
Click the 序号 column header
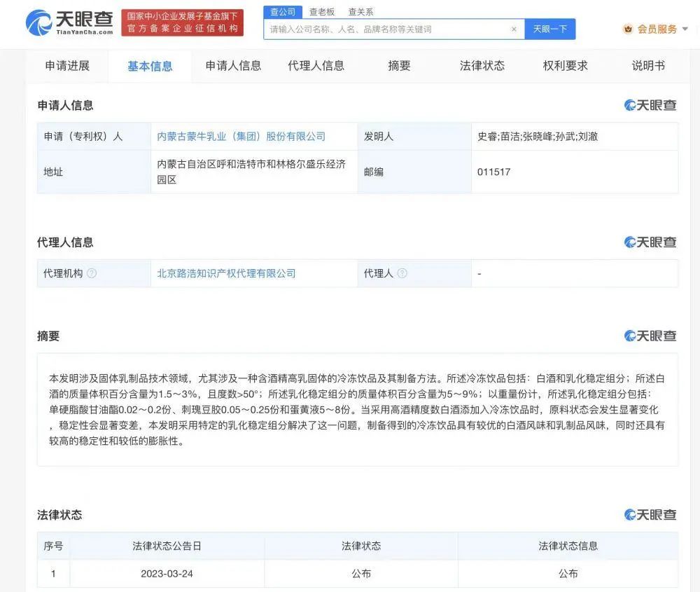pos(54,546)
